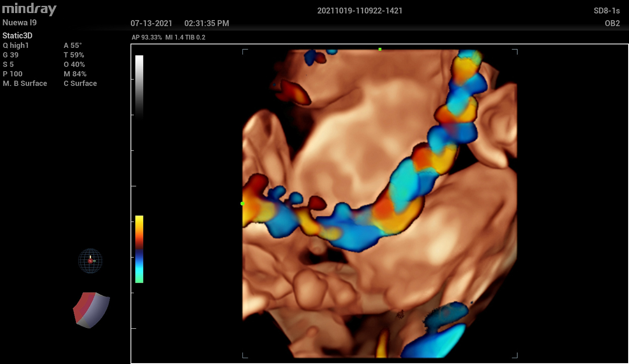Screen dimensions: 629x364
Task: Click the color Doppler scale bar
Action: coord(139,249)
